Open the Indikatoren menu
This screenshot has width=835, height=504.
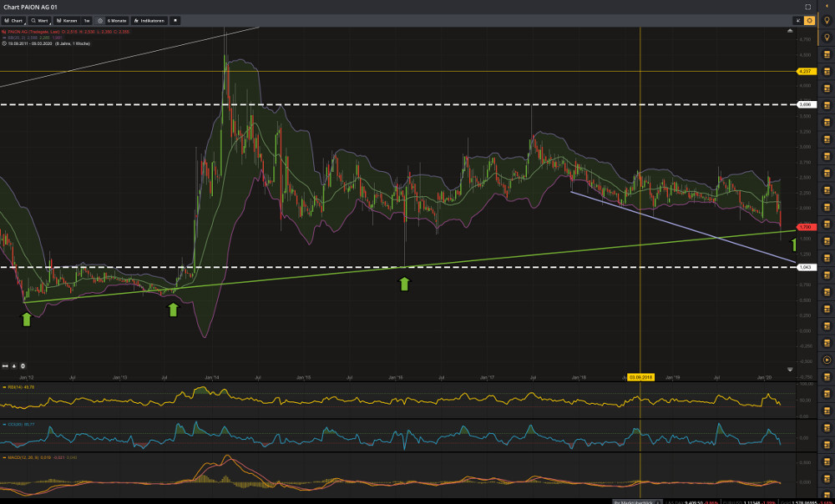149,21
